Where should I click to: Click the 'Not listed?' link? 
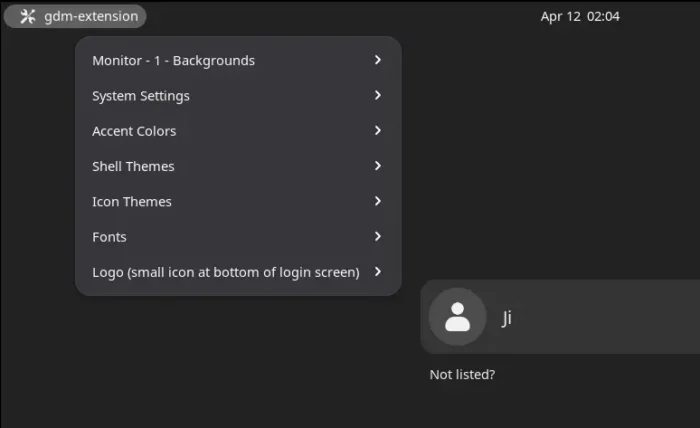coord(462,375)
